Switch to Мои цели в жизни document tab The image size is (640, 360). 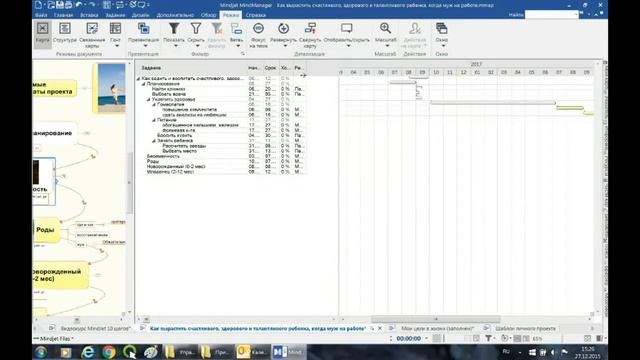[438, 328]
